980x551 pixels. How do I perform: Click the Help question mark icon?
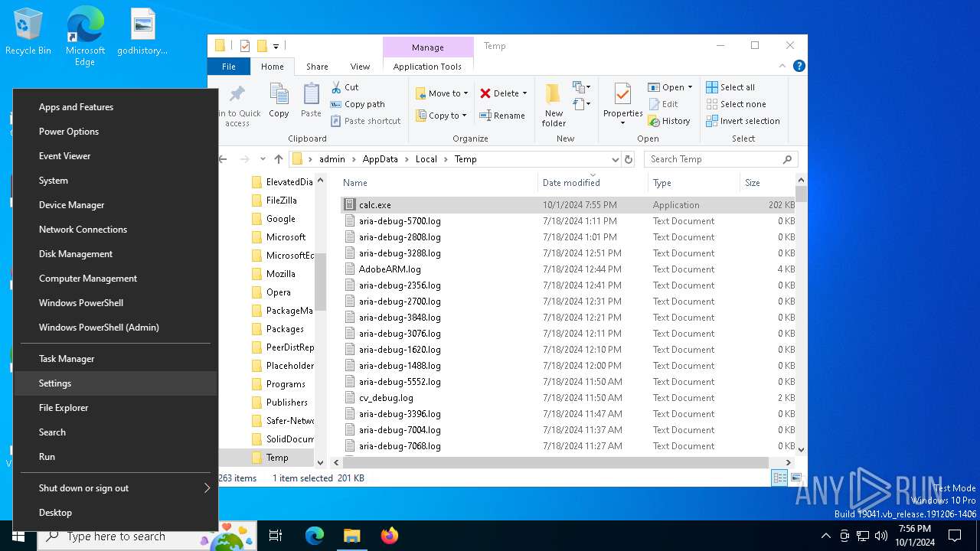tap(799, 67)
